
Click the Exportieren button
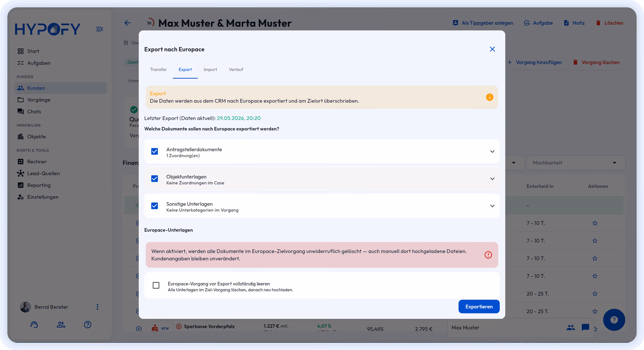tap(479, 307)
